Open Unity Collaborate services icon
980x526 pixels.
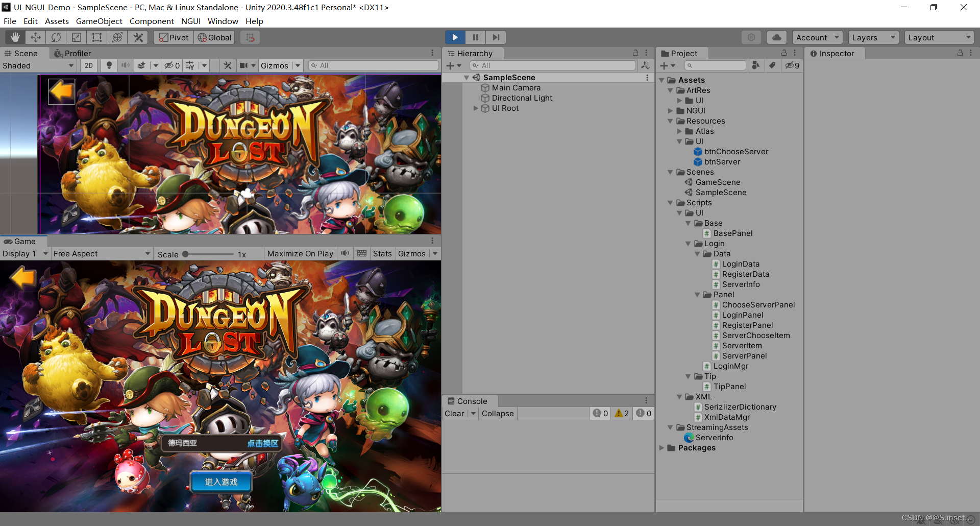pyautogui.click(x=751, y=37)
